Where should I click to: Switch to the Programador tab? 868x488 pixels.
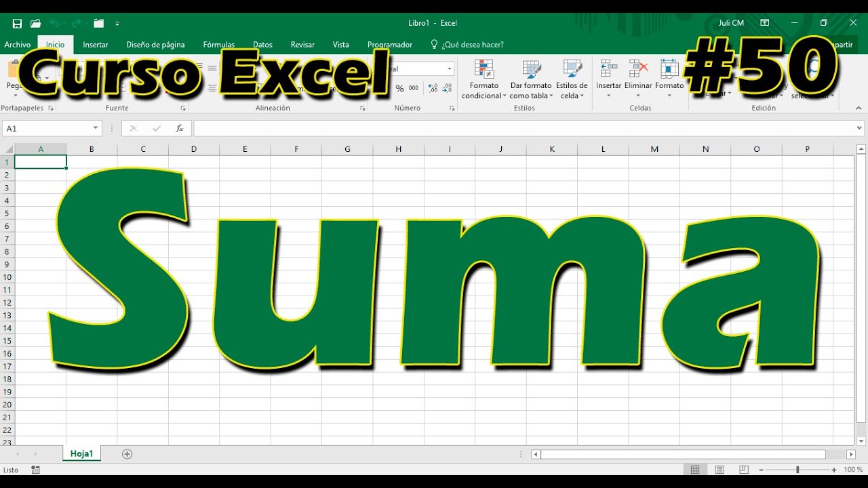390,45
